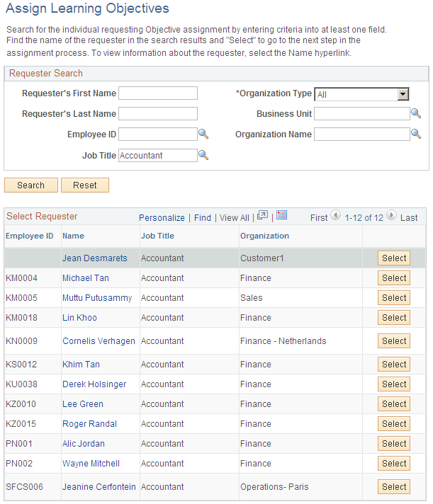The image size is (433, 504).
Task: Open the Personalize link
Action: click(x=162, y=218)
